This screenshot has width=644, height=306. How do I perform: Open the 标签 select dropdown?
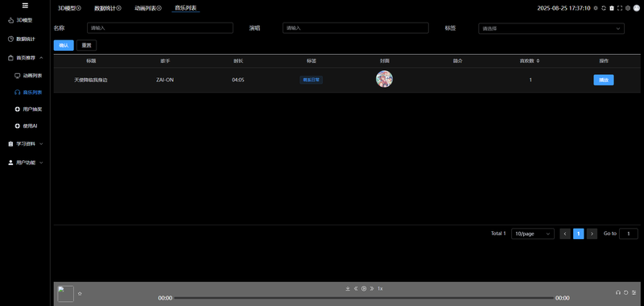(551, 28)
